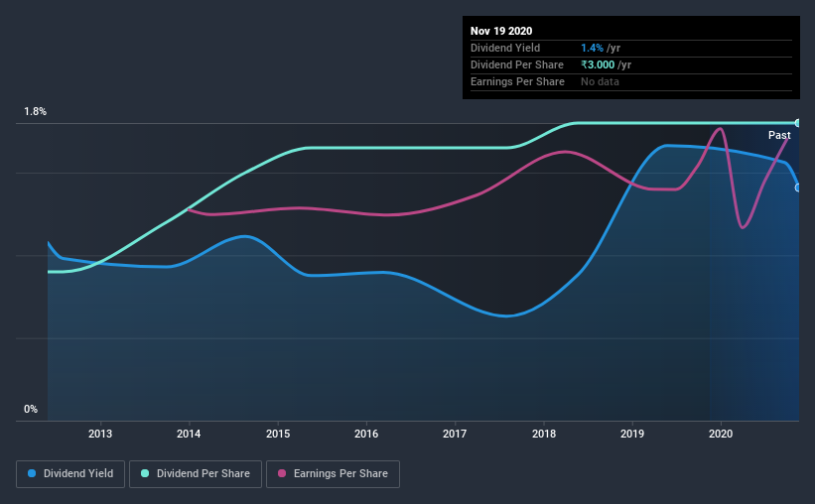Toggle the Earnings Per Share legend button
The width and height of the screenshot is (815, 504).
point(333,474)
